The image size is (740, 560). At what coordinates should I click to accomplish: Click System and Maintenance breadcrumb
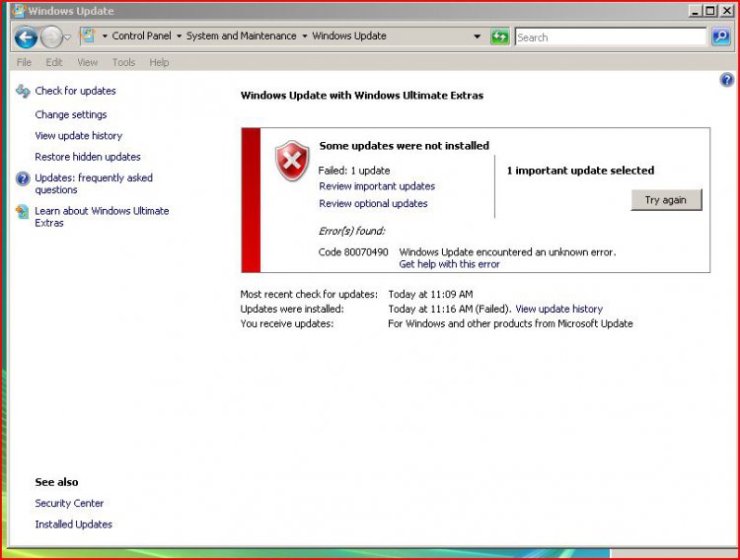(x=241, y=35)
